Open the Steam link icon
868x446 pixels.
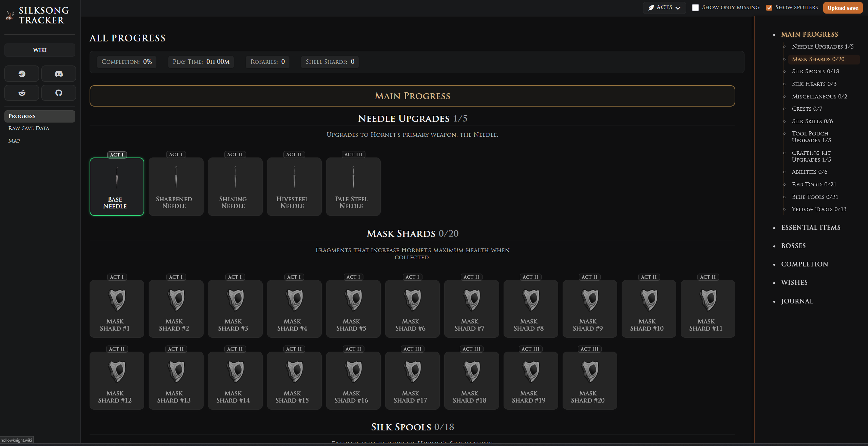tap(22, 74)
